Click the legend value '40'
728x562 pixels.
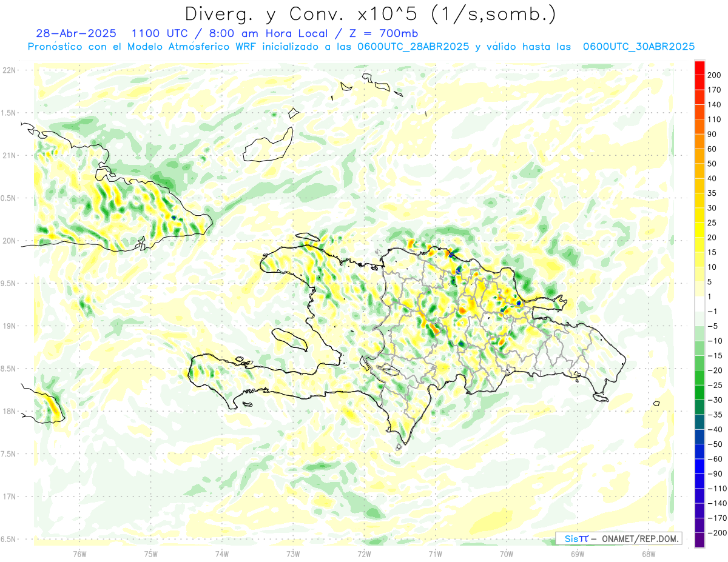[x=712, y=178]
